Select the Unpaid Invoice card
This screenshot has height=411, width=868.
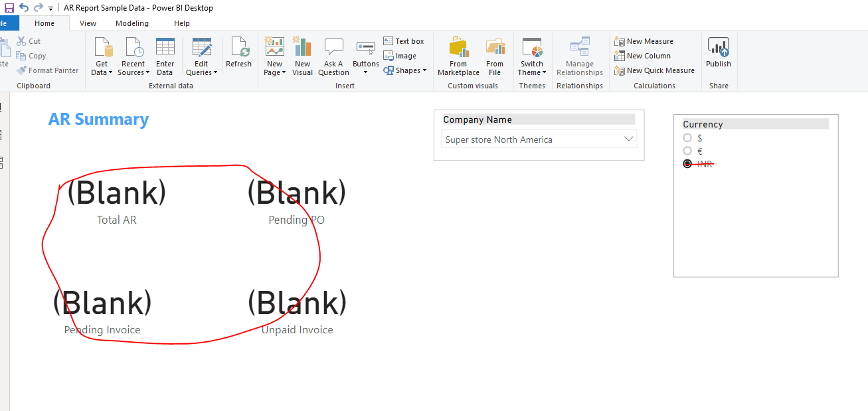point(297,312)
